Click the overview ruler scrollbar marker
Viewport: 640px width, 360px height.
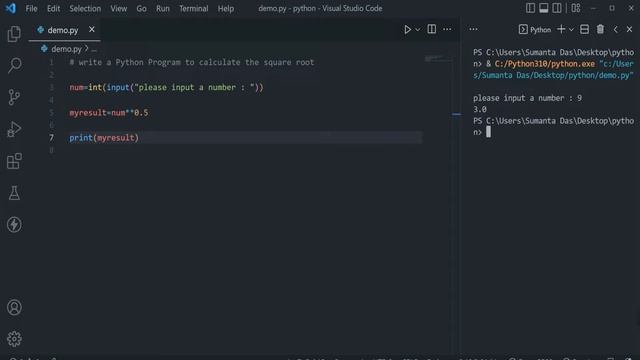point(457,114)
